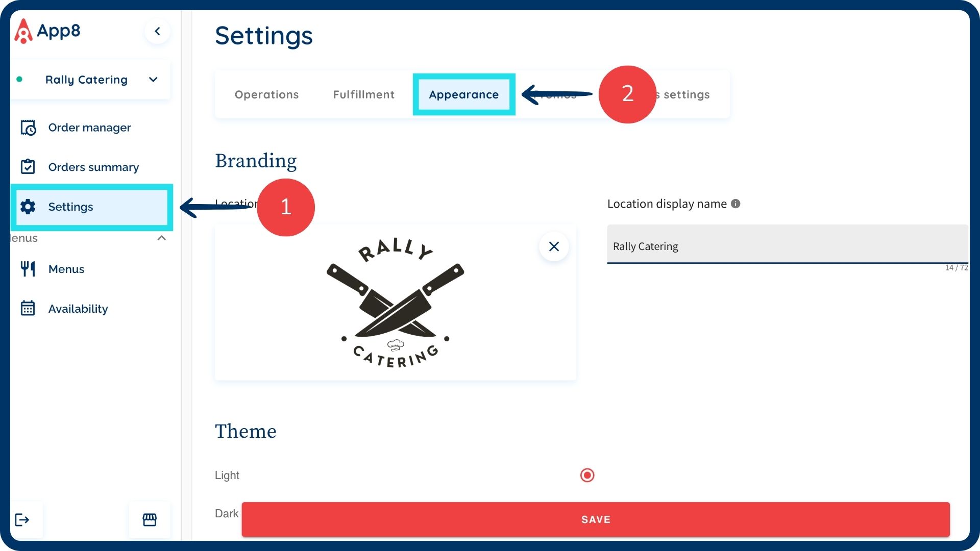
Task: Switch to the Fulfillment tab
Action: (x=363, y=94)
